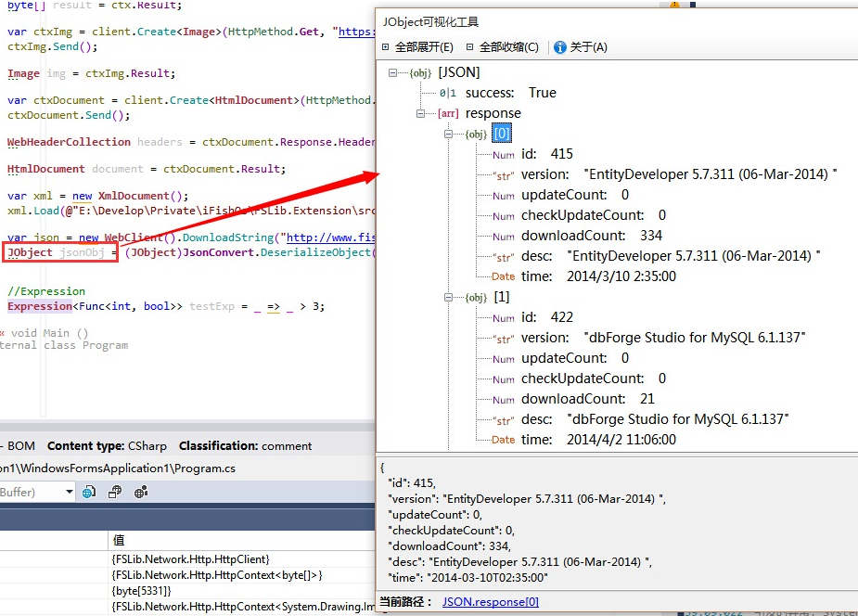Viewport: 858px width, 616px height.
Task: Collapse the [0] object node
Action: (448, 134)
